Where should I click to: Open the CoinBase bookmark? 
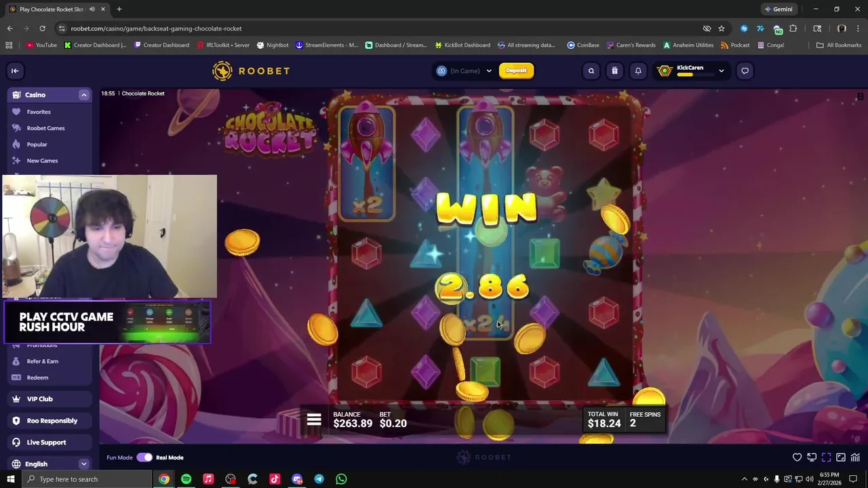pos(583,45)
